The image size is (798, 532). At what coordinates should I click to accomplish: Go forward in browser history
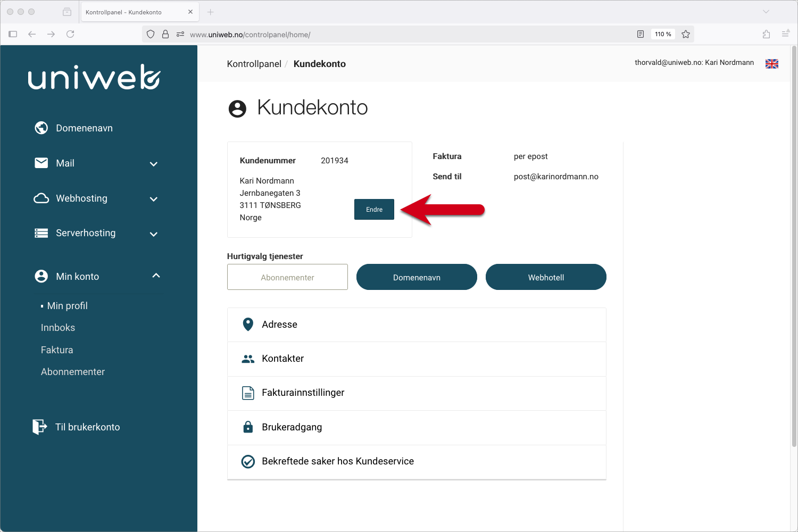coord(51,34)
